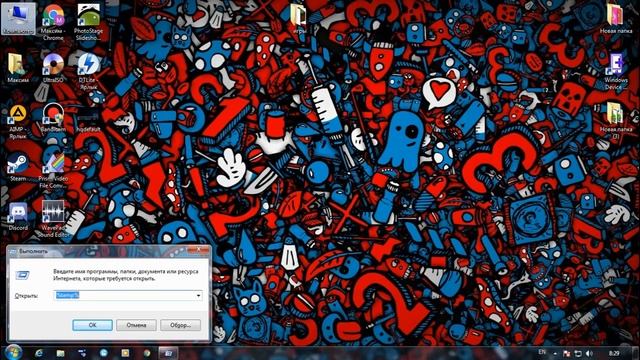Open the clock showing 8:29
The height and width of the screenshot is (360, 640).
coord(614,353)
